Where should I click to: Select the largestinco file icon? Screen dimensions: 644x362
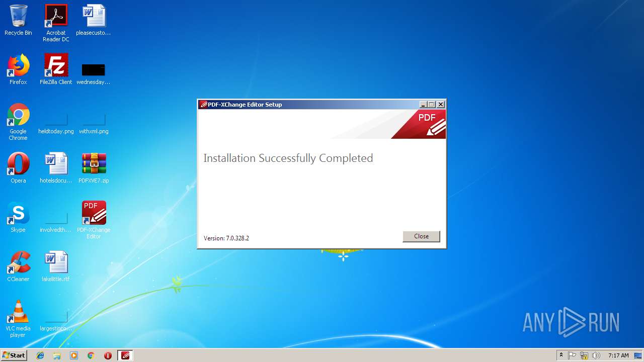[x=56, y=321]
